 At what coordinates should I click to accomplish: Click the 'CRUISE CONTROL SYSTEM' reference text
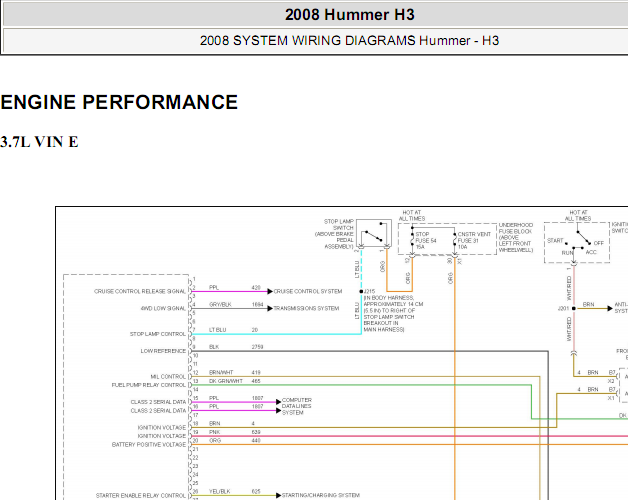coord(308,291)
